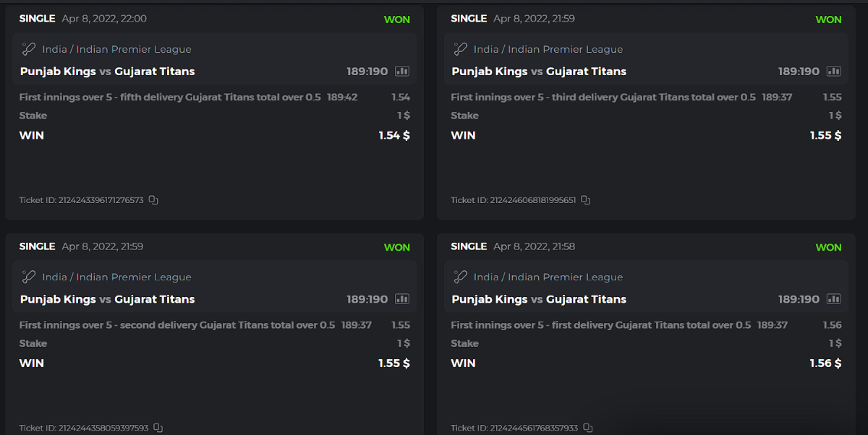Open statistics icon in third delivery ticket

834,72
